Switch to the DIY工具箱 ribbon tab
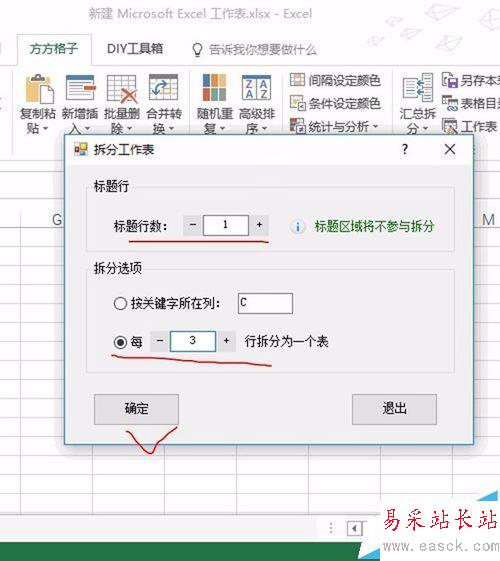The width and height of the screenshot is (500, 561). coord(135,49)
